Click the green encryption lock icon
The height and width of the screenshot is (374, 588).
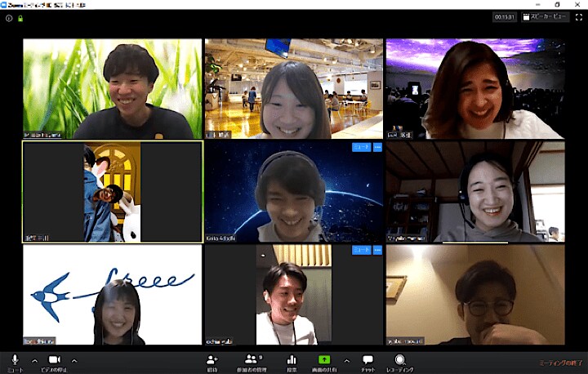[20, 17]
